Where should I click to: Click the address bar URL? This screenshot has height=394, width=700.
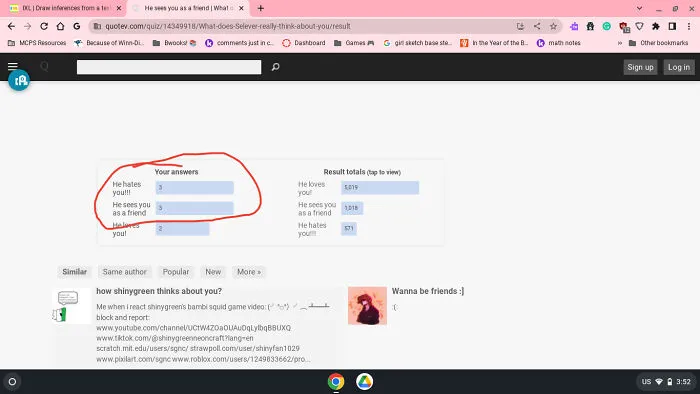coord(228,26)
